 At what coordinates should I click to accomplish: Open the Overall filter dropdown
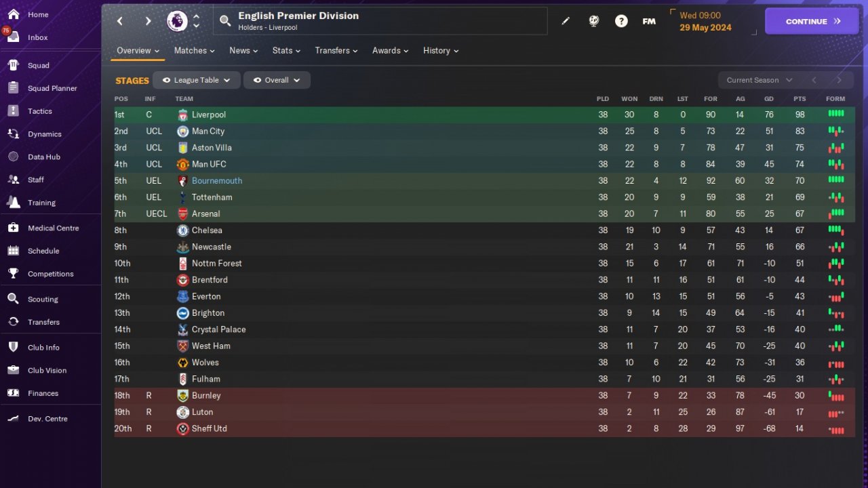tap(277, 80)
